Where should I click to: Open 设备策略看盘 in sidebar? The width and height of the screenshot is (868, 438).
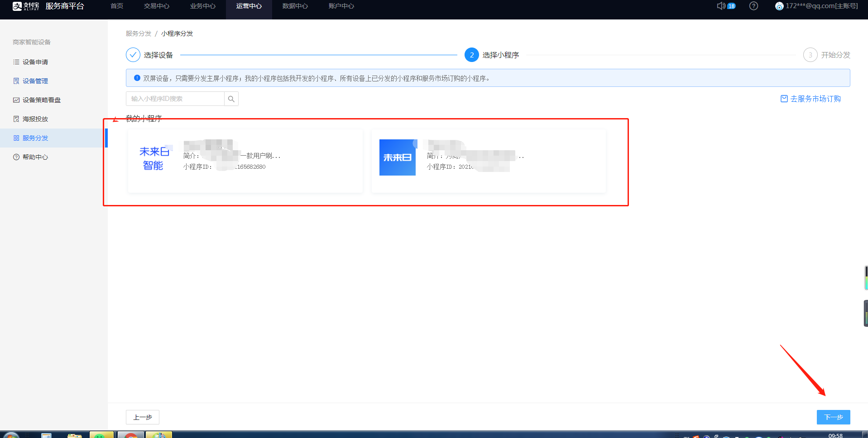[x=42, y=100]
